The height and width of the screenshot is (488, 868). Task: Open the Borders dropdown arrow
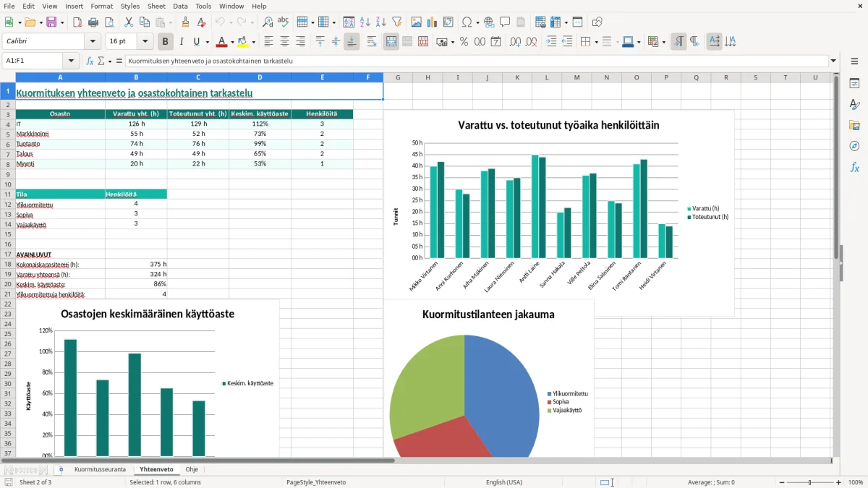point(596,42)
